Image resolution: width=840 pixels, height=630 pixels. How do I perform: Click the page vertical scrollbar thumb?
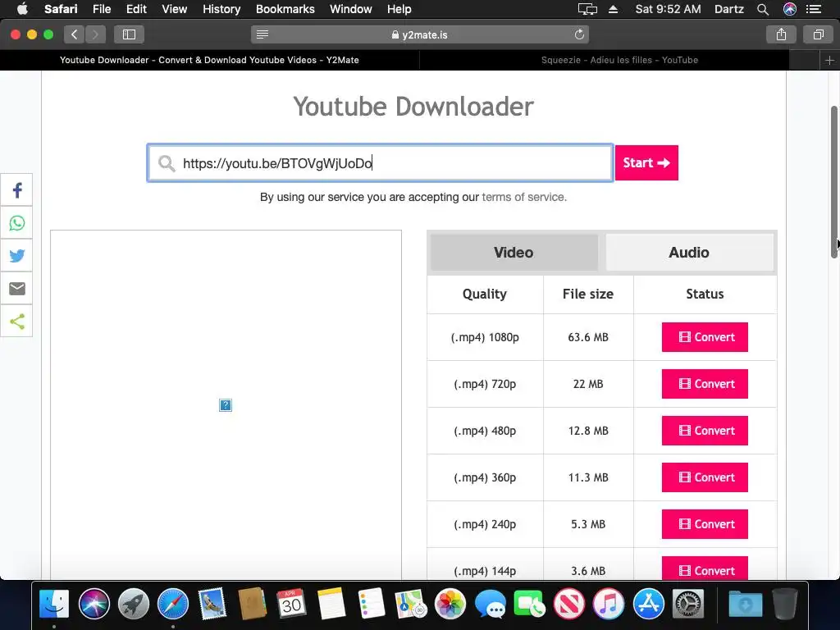pyautogui.click(x=834, y=182)
